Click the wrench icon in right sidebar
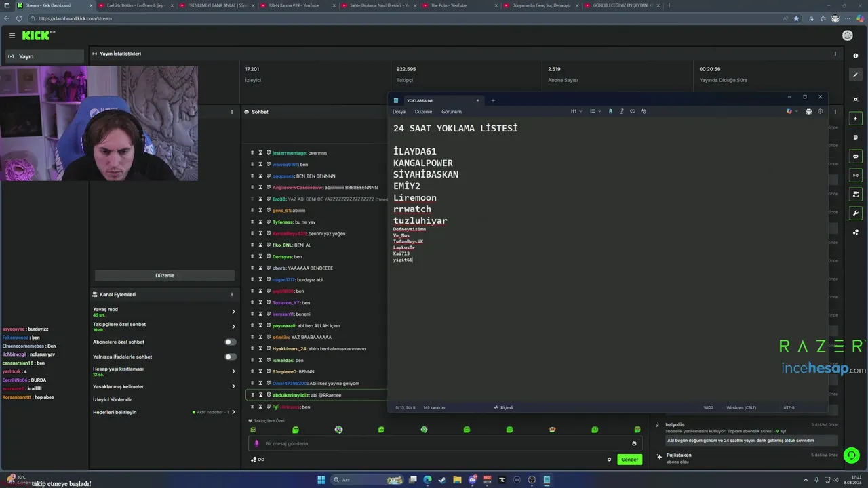 856,213
